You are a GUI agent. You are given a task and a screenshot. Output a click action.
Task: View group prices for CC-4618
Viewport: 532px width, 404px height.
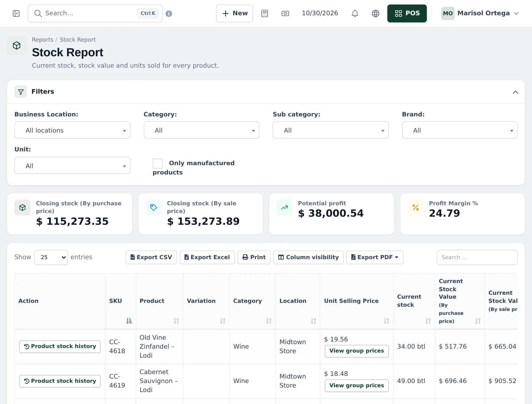coord(356,351)
